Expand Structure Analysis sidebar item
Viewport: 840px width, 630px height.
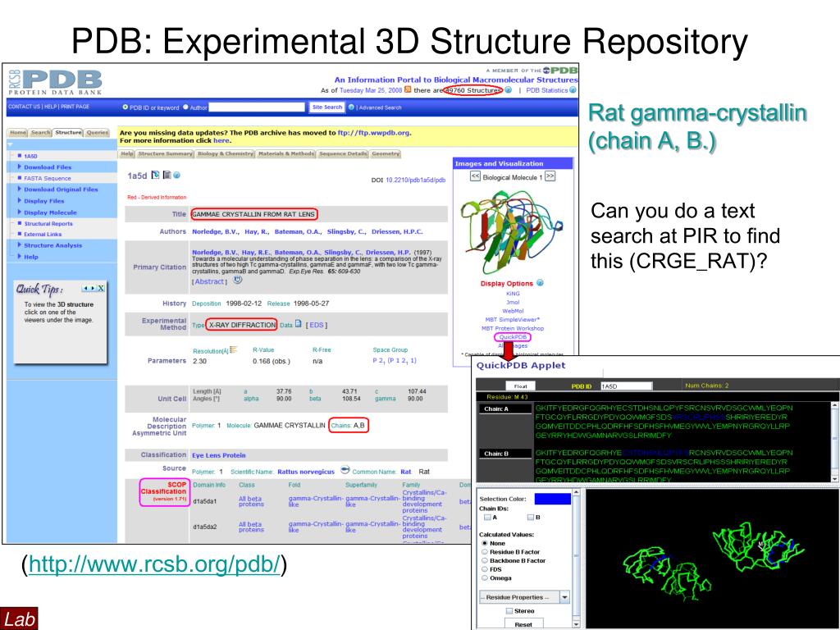(x=52, y=244)
